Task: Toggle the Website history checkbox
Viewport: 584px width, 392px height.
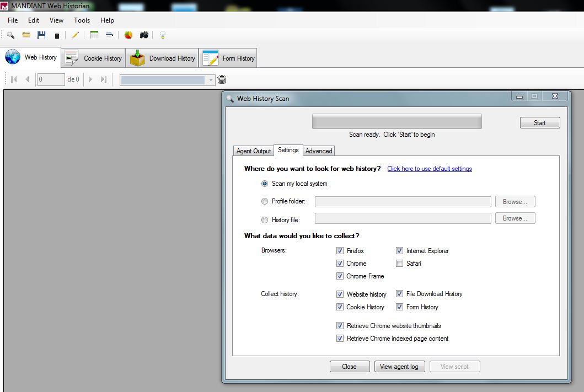Action: pyautogui.click(x=340, y=294)
